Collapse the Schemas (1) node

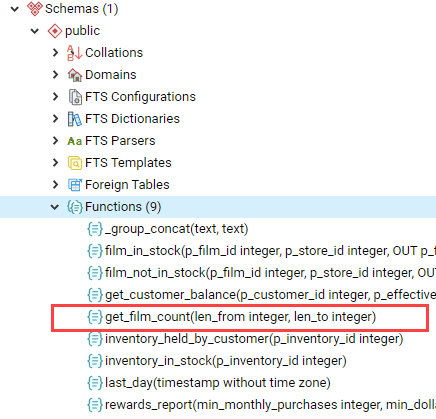pos(15,9)
